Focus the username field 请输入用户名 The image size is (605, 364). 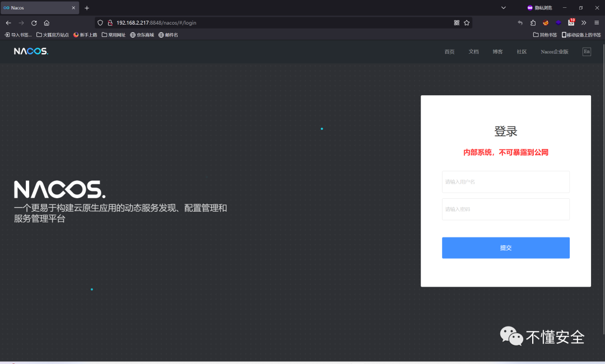(x=505, y=181)
